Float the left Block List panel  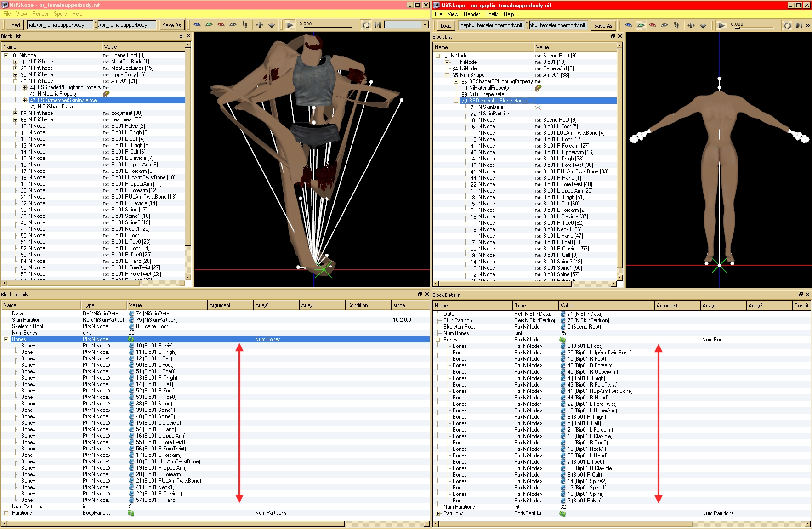point(182,36)
